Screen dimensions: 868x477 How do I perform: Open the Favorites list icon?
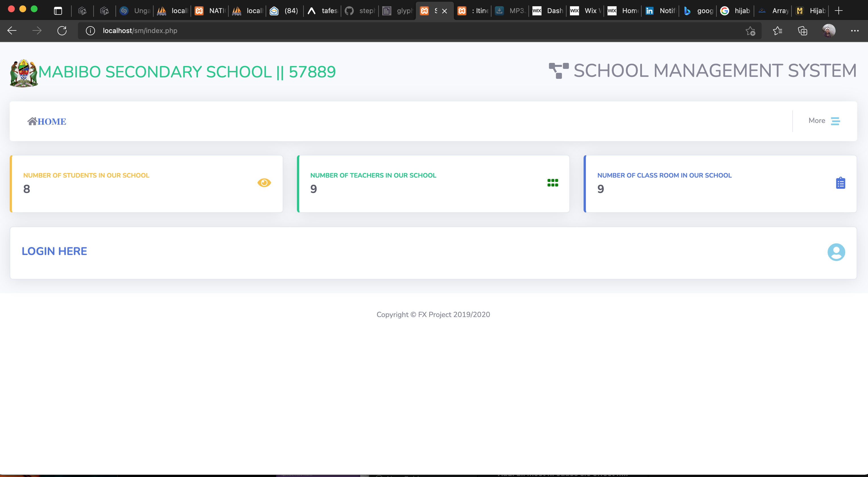click(x=777, y=31)
